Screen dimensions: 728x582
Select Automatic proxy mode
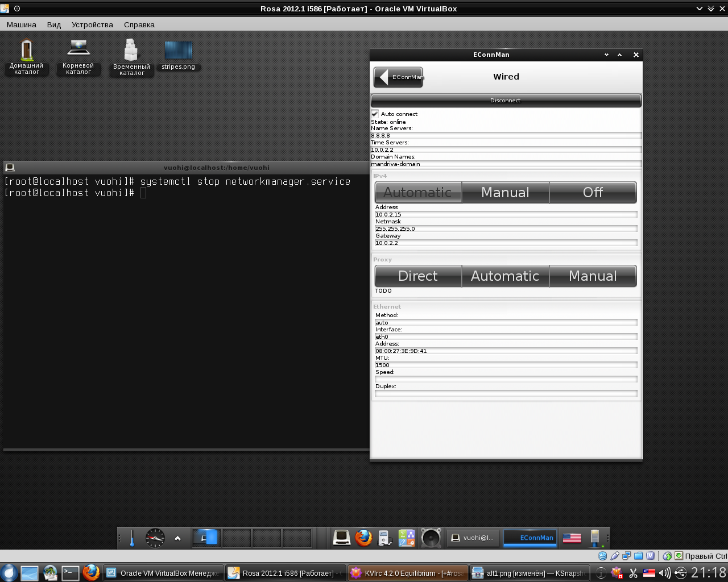506,276
